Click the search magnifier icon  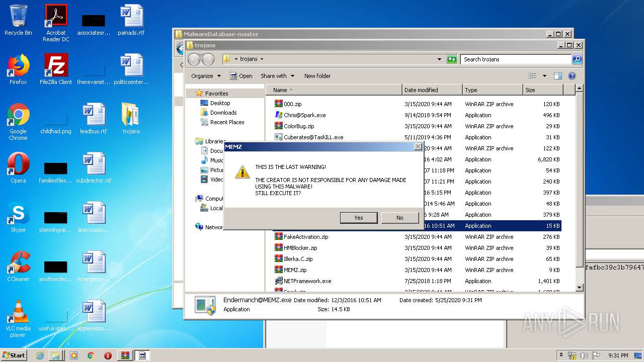point(577,59)
